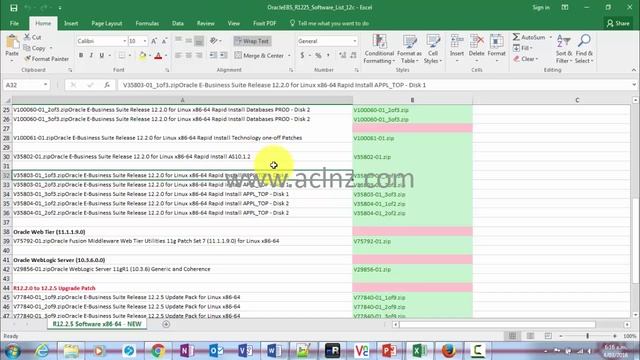Toggle Italic formatting
Viewport: 640px width, 360px height.
tap(91, 55)
